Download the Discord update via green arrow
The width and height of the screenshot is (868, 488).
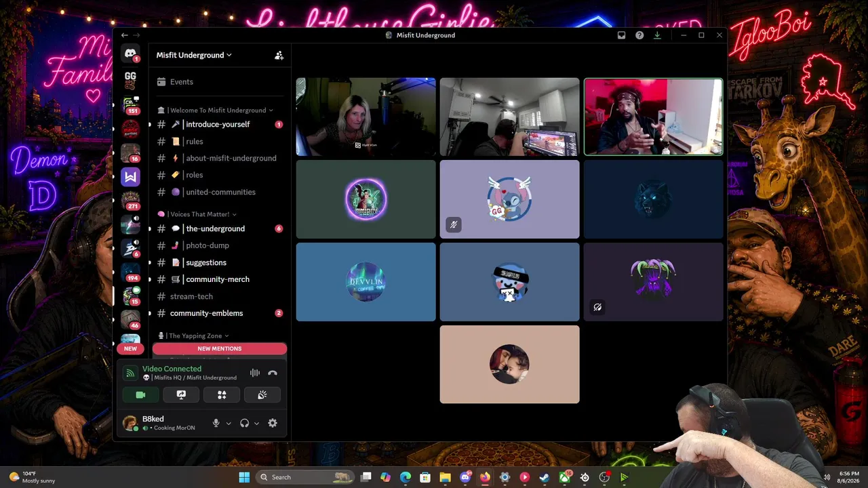[657, 35]
